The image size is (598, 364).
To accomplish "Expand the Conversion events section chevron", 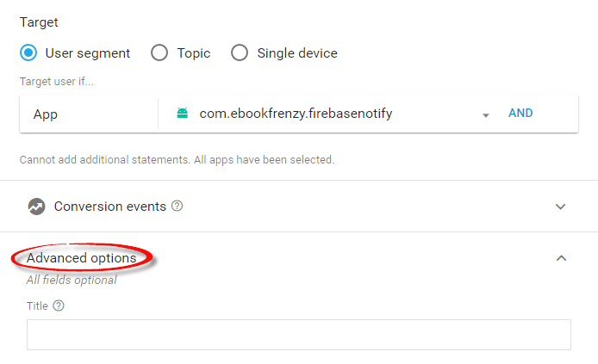I will pyautogui.click(x=561, y=207).
